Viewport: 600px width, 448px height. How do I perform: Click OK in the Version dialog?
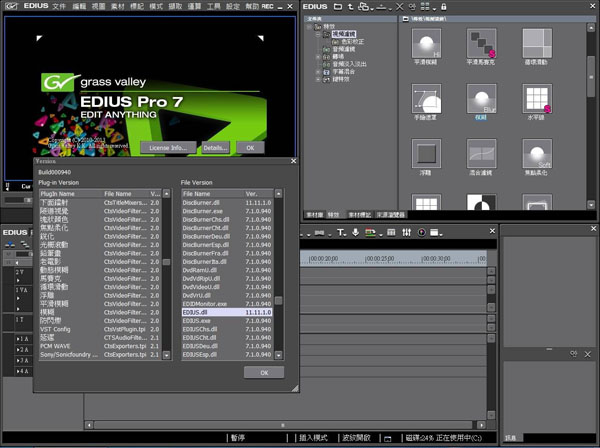264,373
